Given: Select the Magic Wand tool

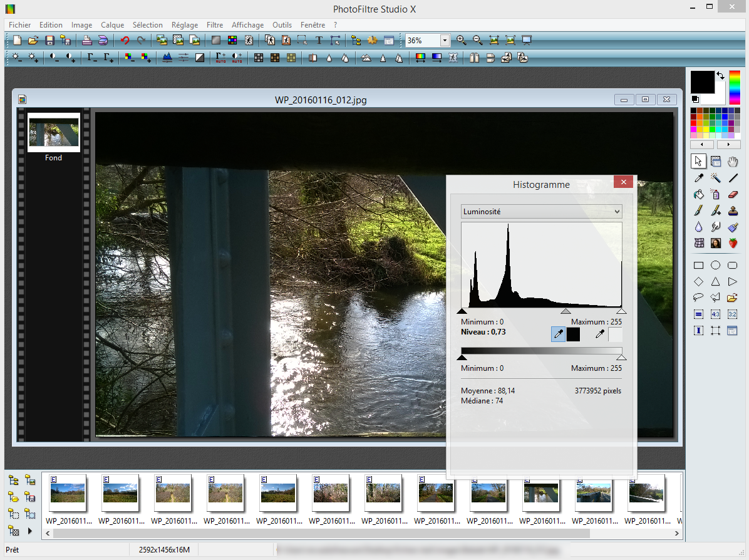Looking at the screenshot, I should point(716,178).
